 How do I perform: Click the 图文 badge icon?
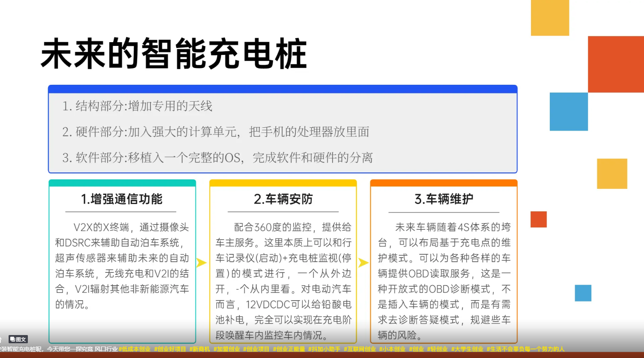pos(18,339)
